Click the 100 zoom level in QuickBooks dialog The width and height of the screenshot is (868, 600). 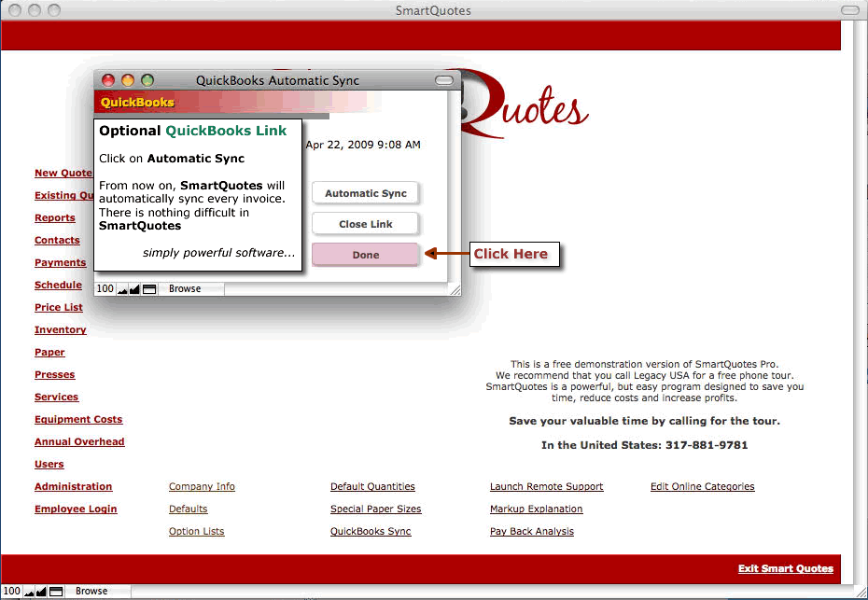pos(105,289)
